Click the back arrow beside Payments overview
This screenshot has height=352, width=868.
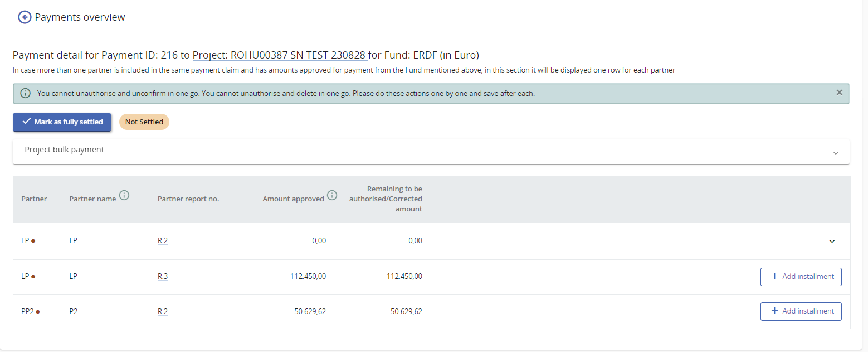click(25, 17)
